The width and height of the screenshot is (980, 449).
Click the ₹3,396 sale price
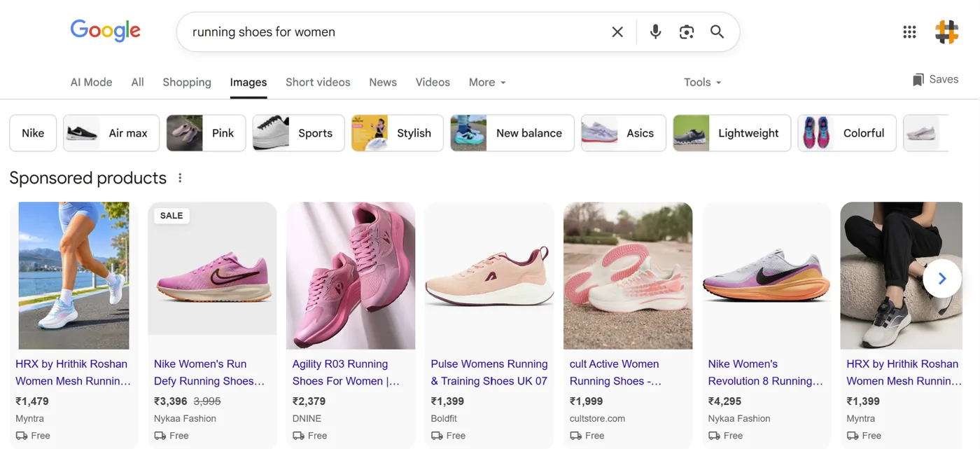pos(171,401)
